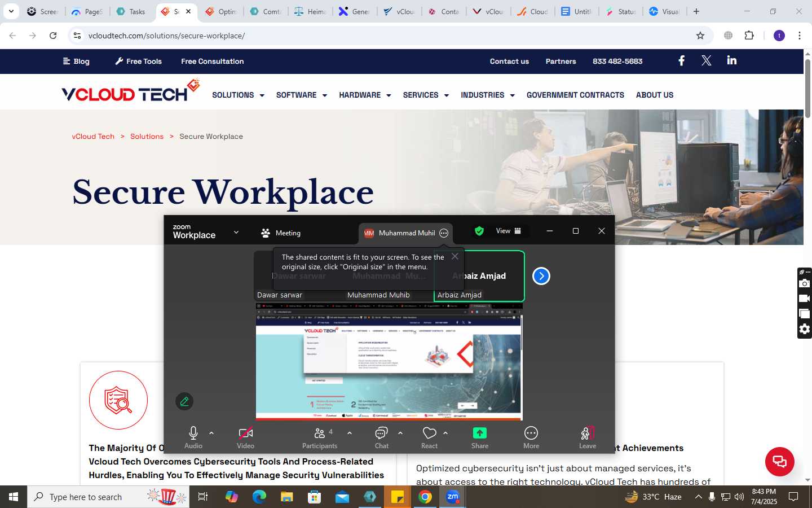Open GOVERNMENT CONTRACTS page
812x508 pixels.
tap(575, 95)
